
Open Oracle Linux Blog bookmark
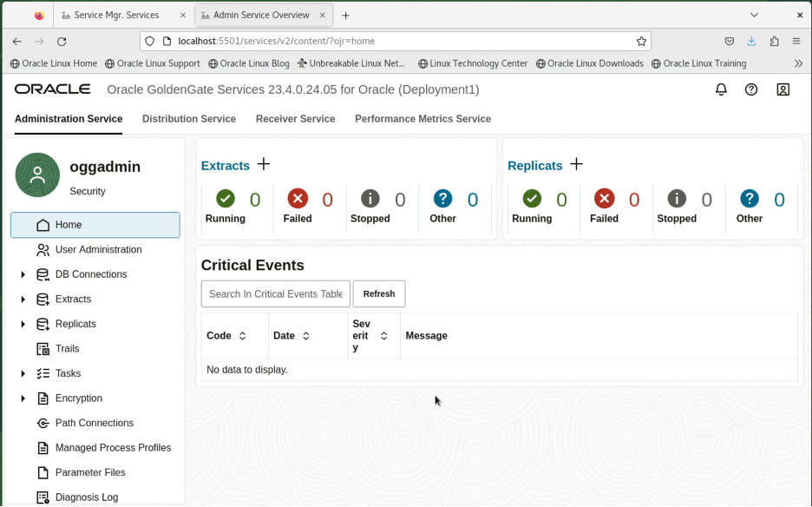pos(249,63)
